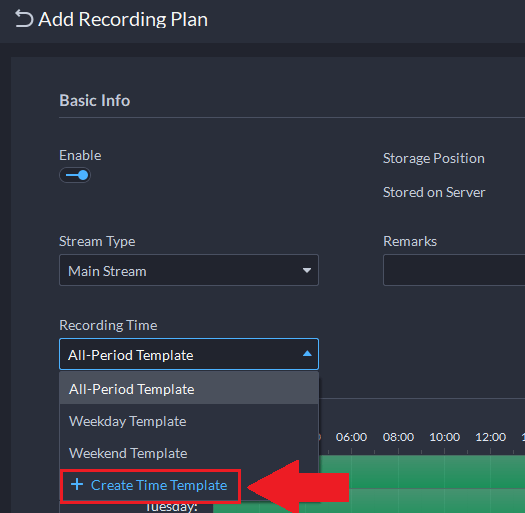The width and height of the screenshot is (525, 513).
Task: Collapse the Recording Time dropdown
Action: (189, 354)
